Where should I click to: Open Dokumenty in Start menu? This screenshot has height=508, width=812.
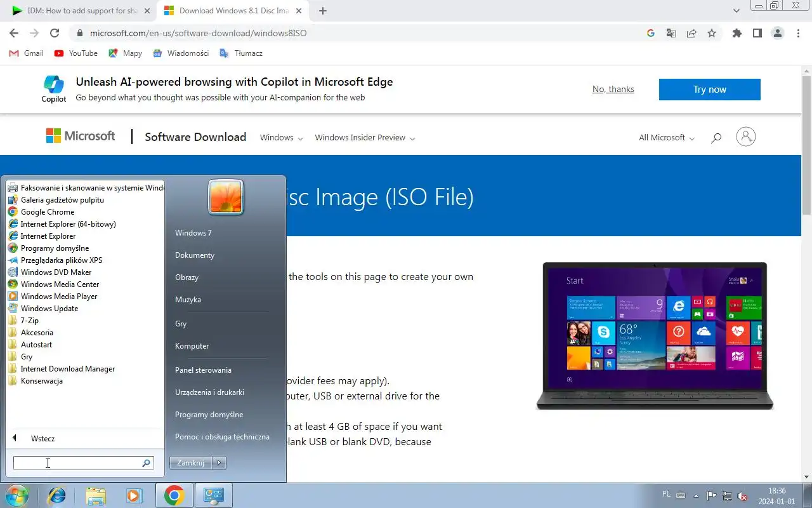195,255
